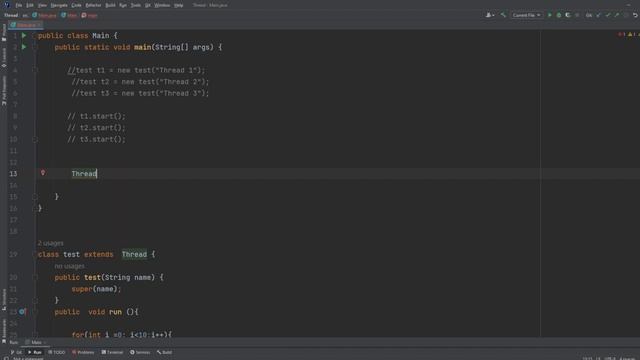
Task: Collapse comment block fold marker at line 4
Action: pyautogui.click(x=35, y=70)
